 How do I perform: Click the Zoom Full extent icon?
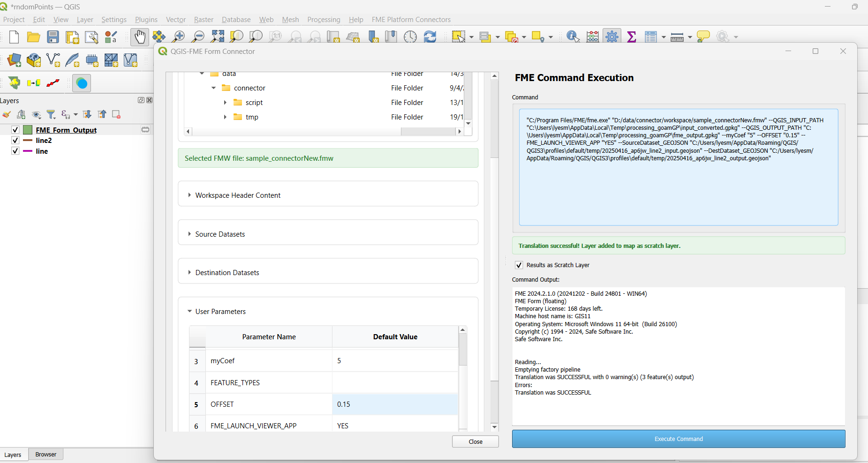coord(218,37)
